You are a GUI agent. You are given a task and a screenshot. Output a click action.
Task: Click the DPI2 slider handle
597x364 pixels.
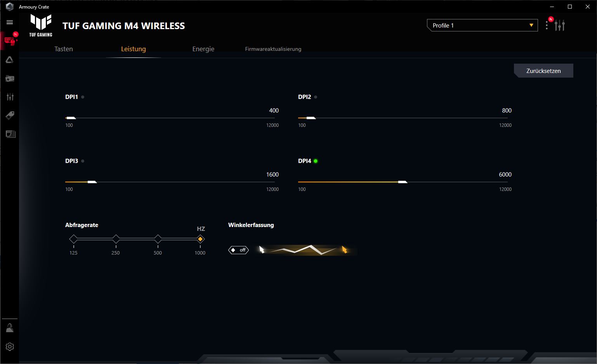(311, 118)
